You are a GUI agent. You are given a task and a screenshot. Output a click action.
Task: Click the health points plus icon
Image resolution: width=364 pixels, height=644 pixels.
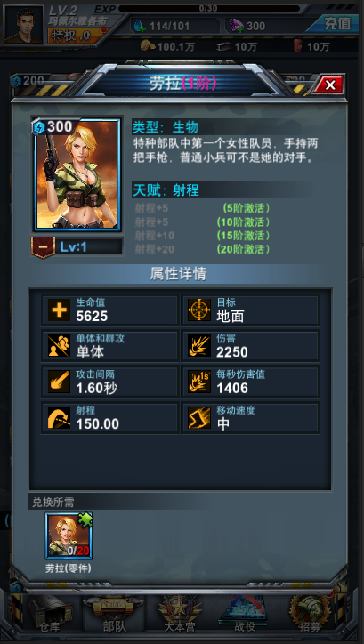[59, 310]
